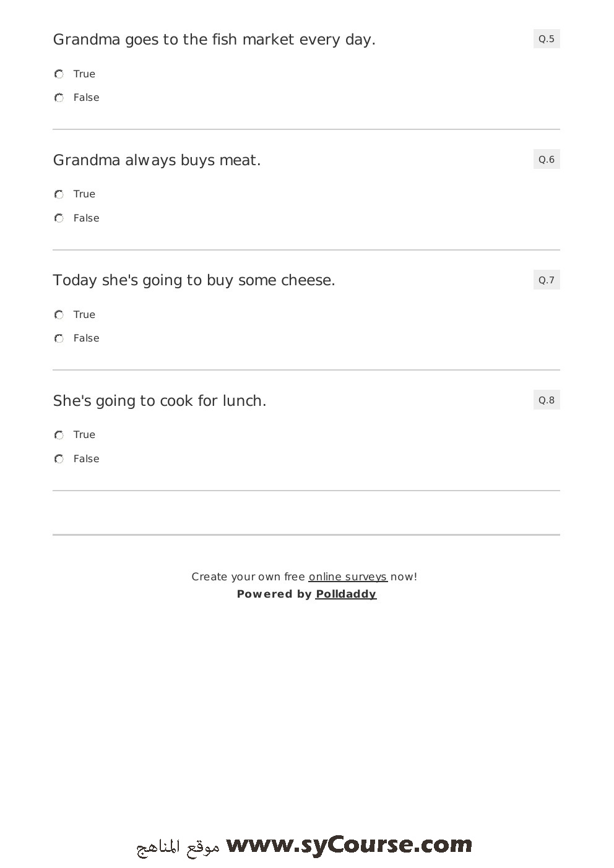Click the 'Grandma always buys meat' statement
The width and height of the screenshot is (614, 868).
click(157, 160)
